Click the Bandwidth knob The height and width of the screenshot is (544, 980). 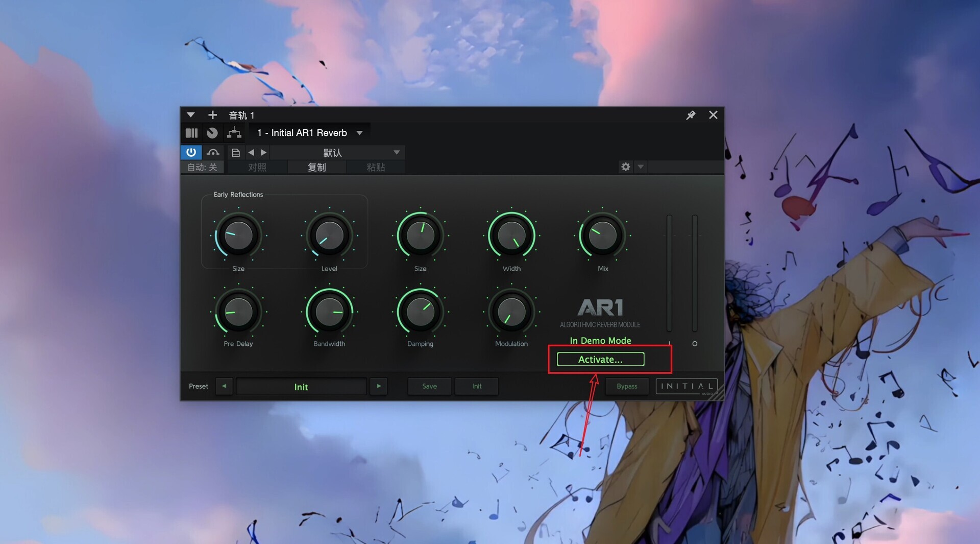click(x=329, y=312)
